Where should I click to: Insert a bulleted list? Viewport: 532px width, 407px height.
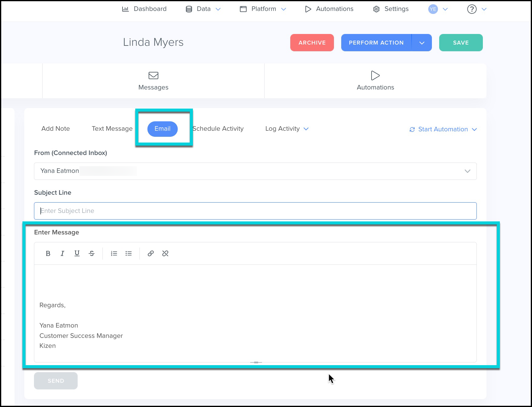coord(129,254)
